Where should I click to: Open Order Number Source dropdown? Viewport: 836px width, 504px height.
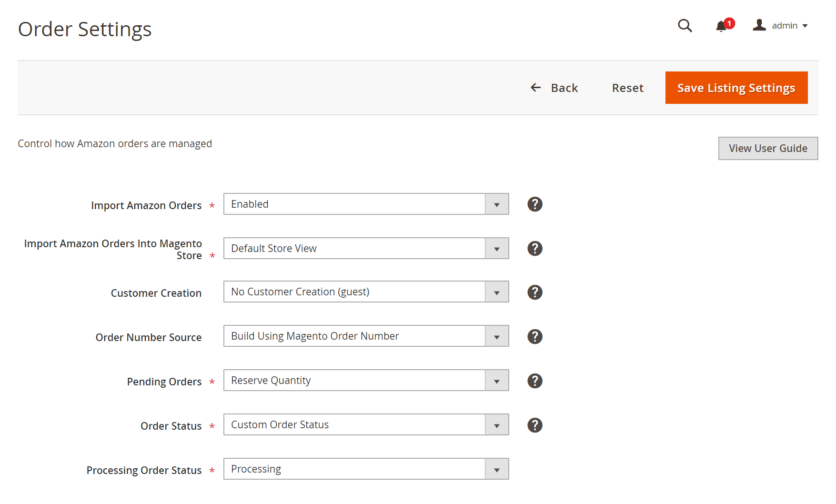pos(366,336)
